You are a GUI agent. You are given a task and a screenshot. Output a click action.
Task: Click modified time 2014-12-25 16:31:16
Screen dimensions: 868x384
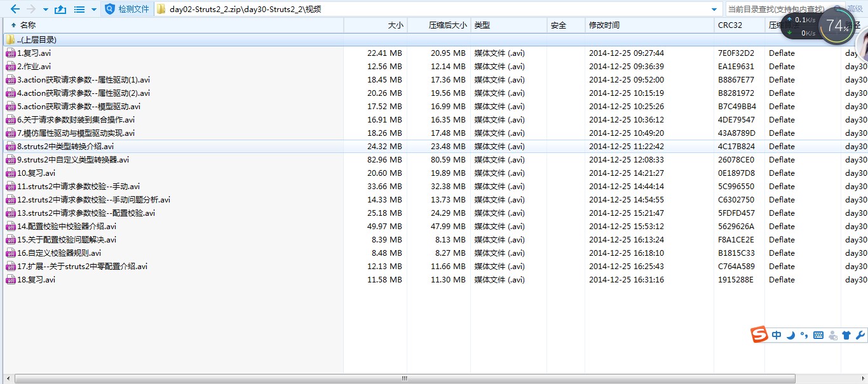tap(627, 279)
